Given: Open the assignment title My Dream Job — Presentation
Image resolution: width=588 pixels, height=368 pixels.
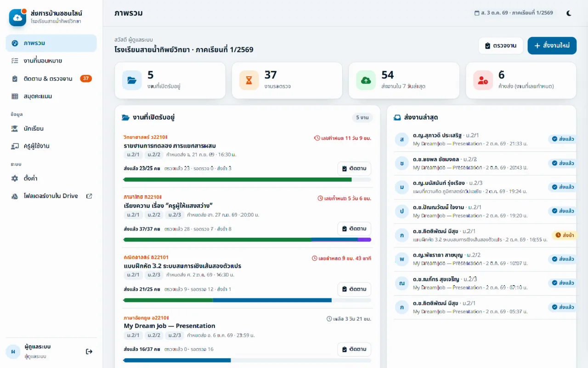Looking at the screenshot, I should coord(170,326).
